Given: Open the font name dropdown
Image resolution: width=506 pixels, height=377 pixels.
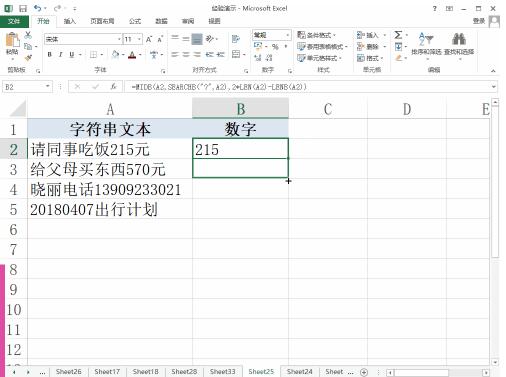Looking at the screenshot, I should pyautogui.click(x=119, y=39).
